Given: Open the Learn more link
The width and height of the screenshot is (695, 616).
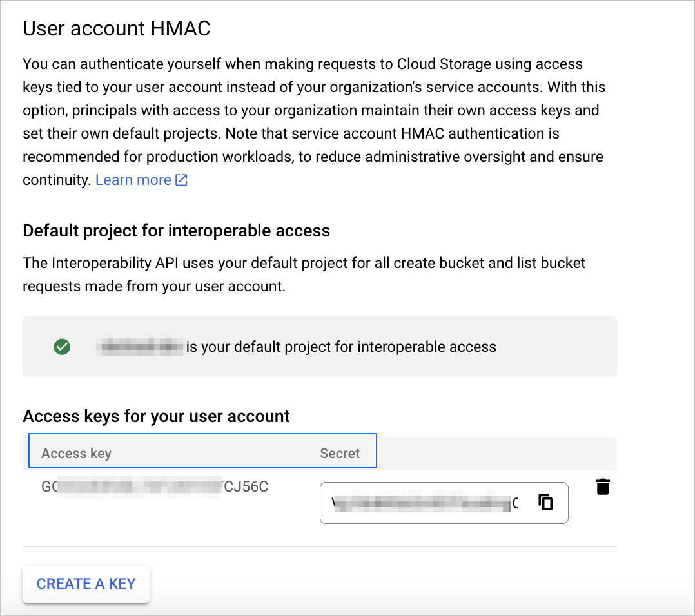Looking at the screenshot, I should click(x=133, y=180).
